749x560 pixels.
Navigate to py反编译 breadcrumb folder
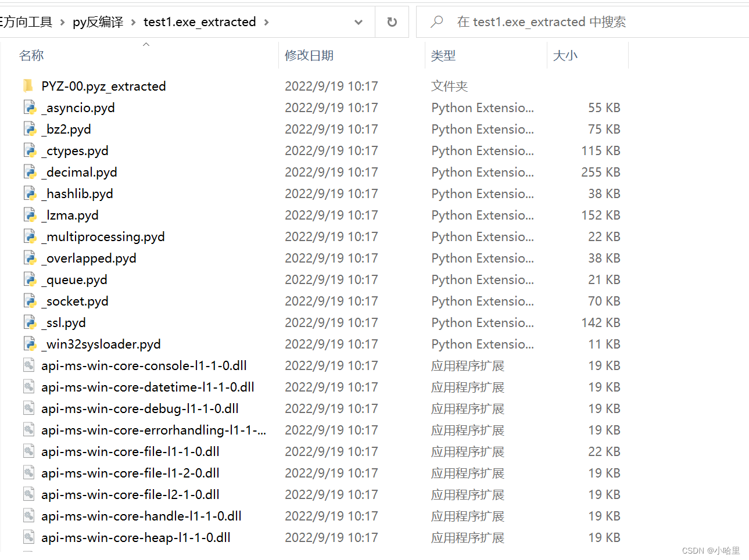coord(98,22)
